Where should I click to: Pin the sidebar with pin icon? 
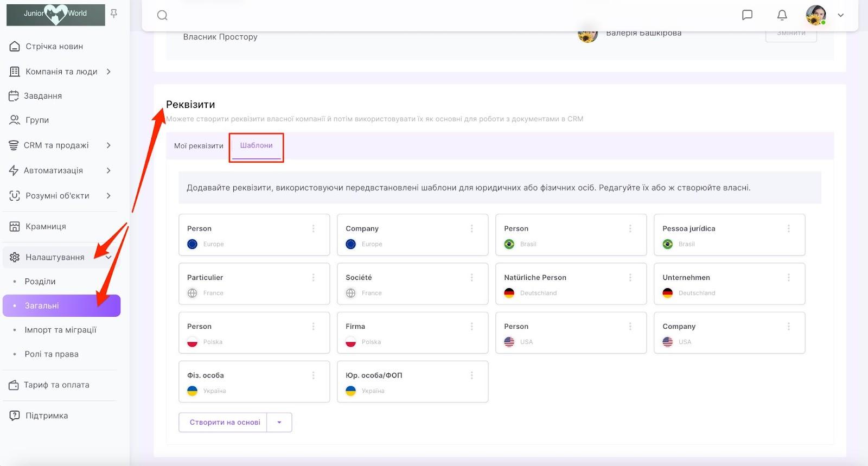(114, 14)
